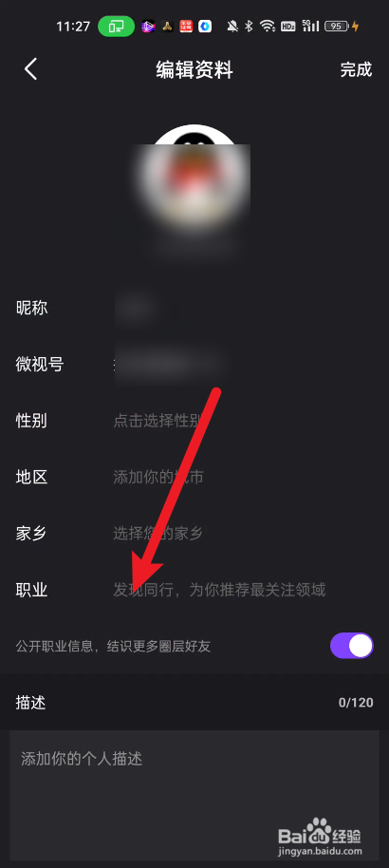Tap the back arrow icon
Viewport: 389px width, 868px height.
pos(31,69)
